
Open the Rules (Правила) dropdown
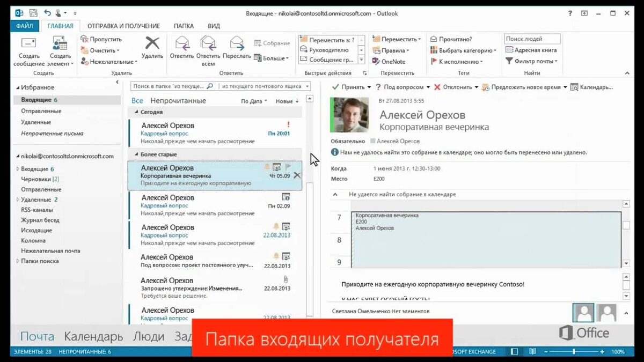391,50
